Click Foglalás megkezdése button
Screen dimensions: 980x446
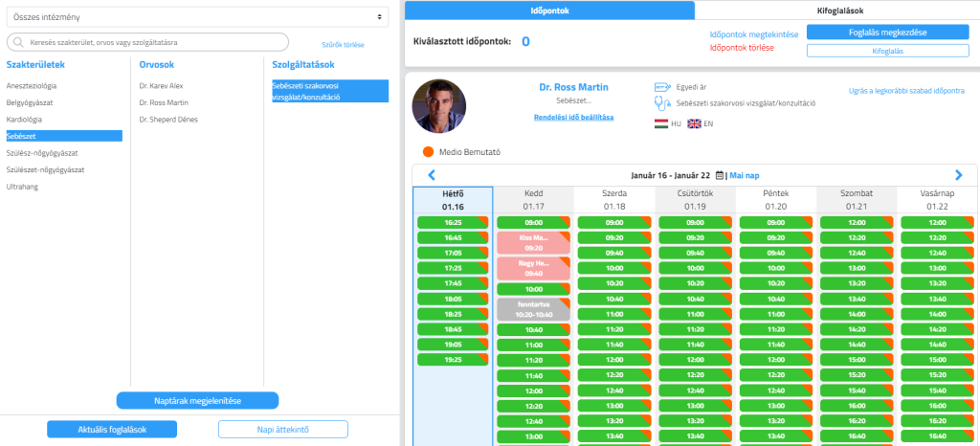click(887, 32)
